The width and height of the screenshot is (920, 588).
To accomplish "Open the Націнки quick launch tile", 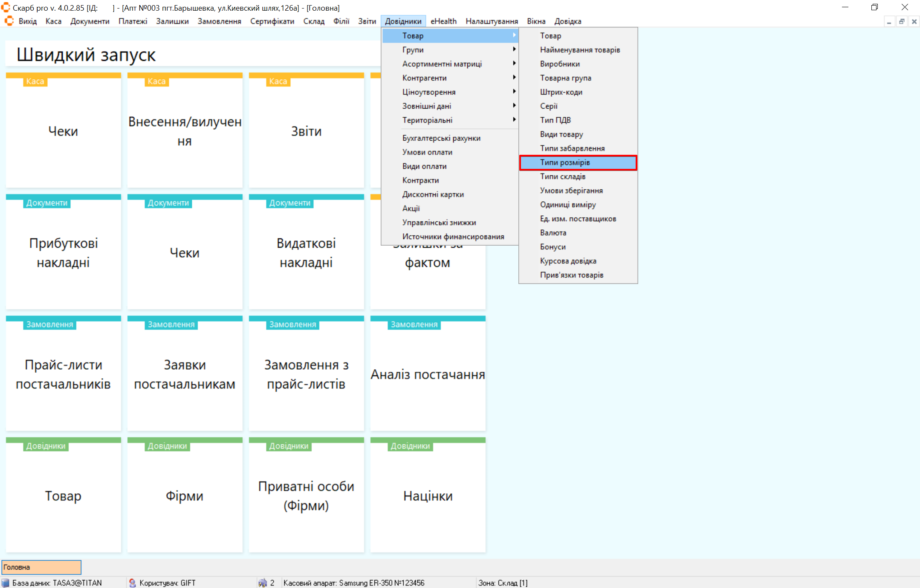I will pyautogui.click(x=428, y=495).
